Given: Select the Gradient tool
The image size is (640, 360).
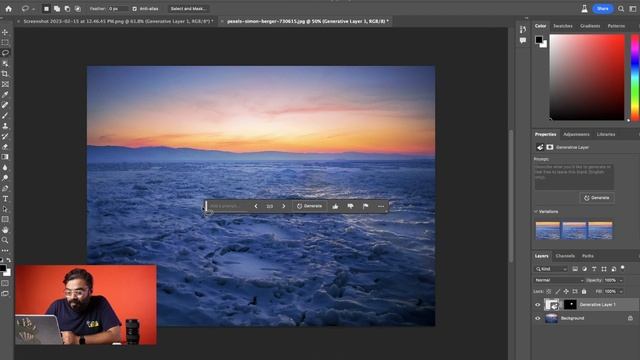Looking at the screenshot, I should pyautogui.click(x=5, y=157).
